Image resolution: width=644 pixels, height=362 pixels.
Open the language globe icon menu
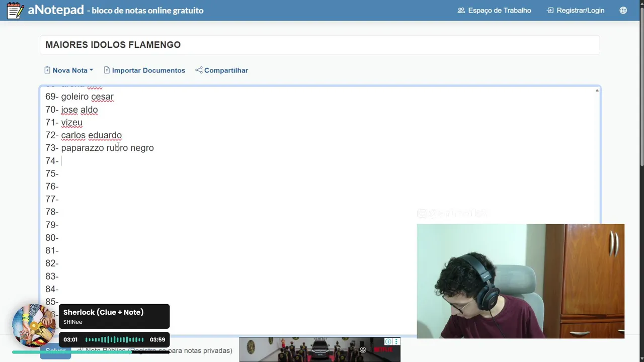pyautogui.click(x=623, y=10)
